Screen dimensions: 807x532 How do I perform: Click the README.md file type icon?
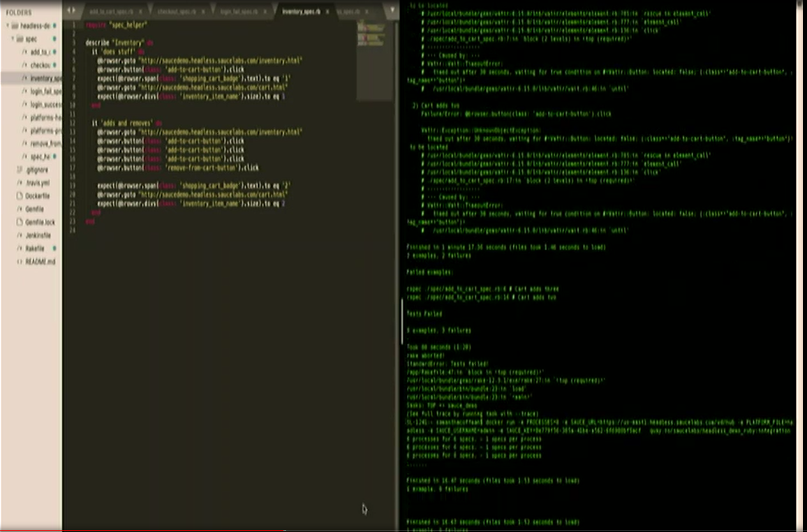20,262
